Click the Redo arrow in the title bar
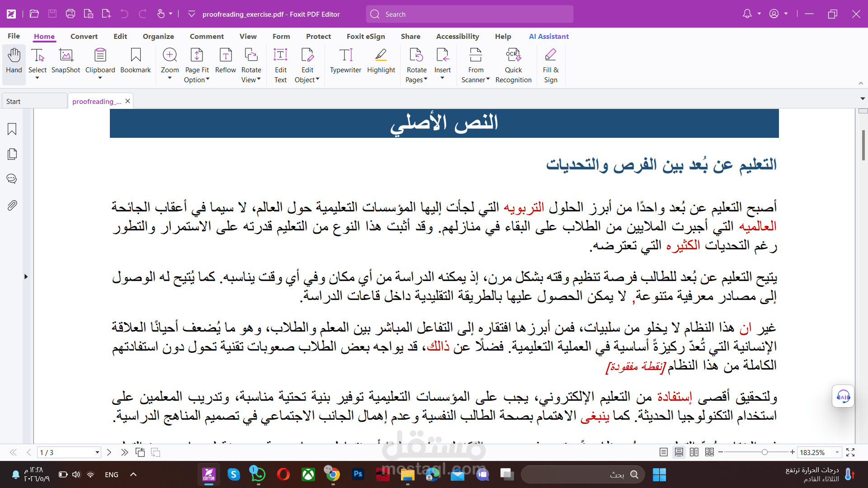This screenshot has height=488, width=868. pos(142,14)
